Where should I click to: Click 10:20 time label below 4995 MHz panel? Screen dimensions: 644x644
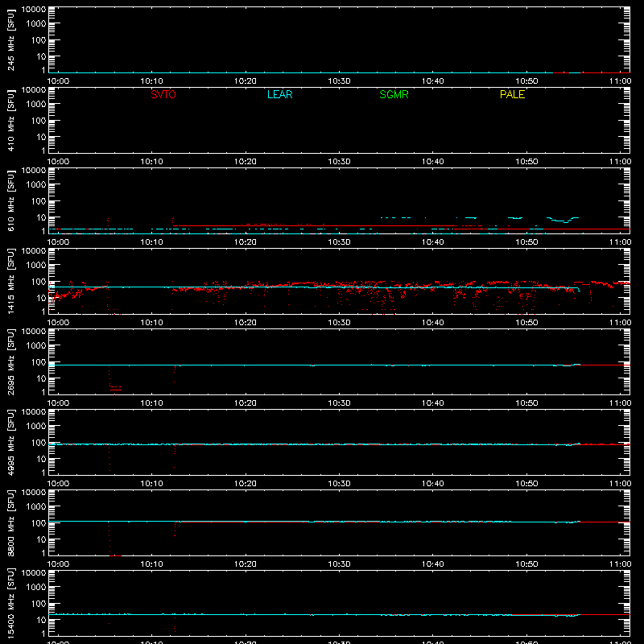pyautogui.click(x=246, y=484)
